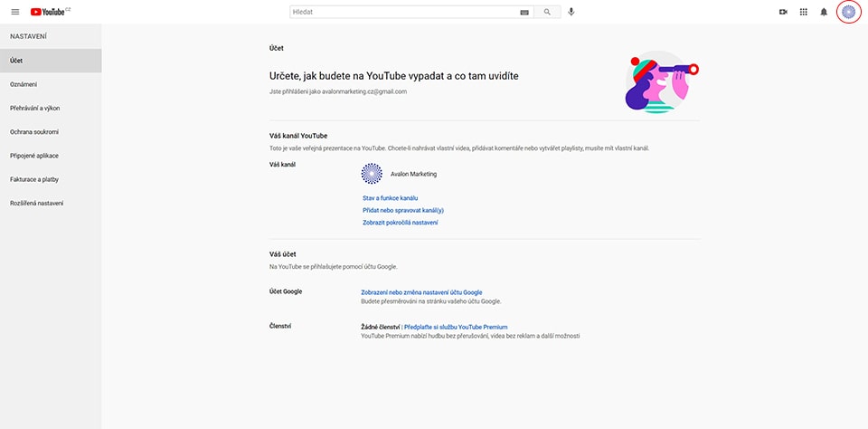
Task: Click the NASTAVENÍ sidebar heading
Action: [x=28, y=36]
